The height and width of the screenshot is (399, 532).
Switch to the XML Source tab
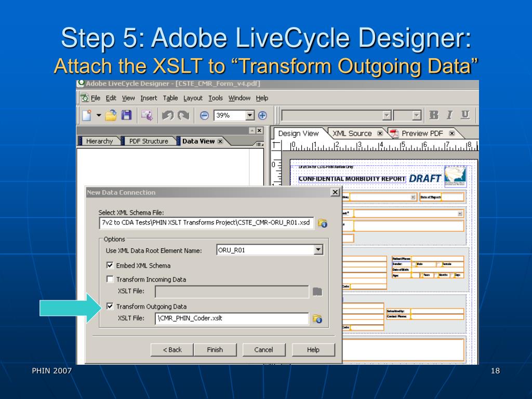(352, 134)
